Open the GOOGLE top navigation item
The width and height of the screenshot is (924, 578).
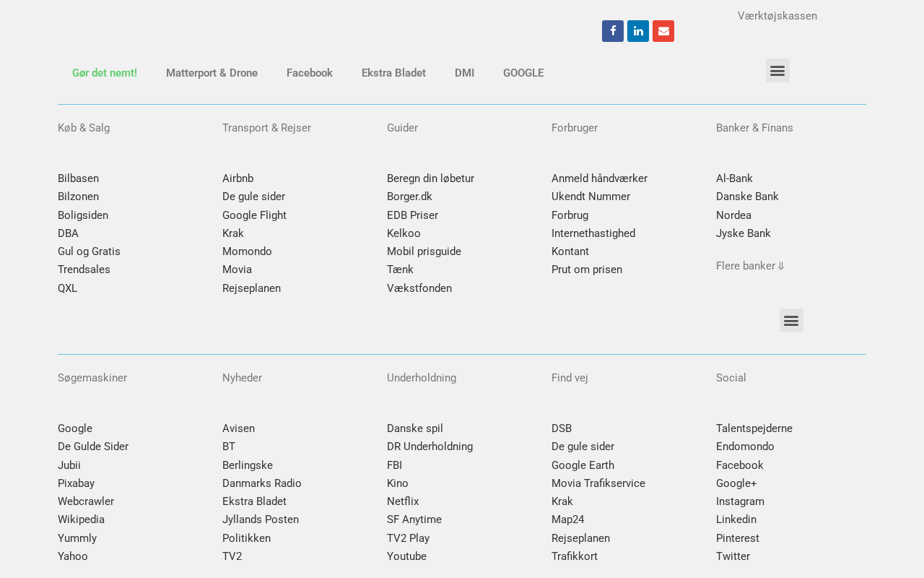pyautogui.click(x=523, y=73)
